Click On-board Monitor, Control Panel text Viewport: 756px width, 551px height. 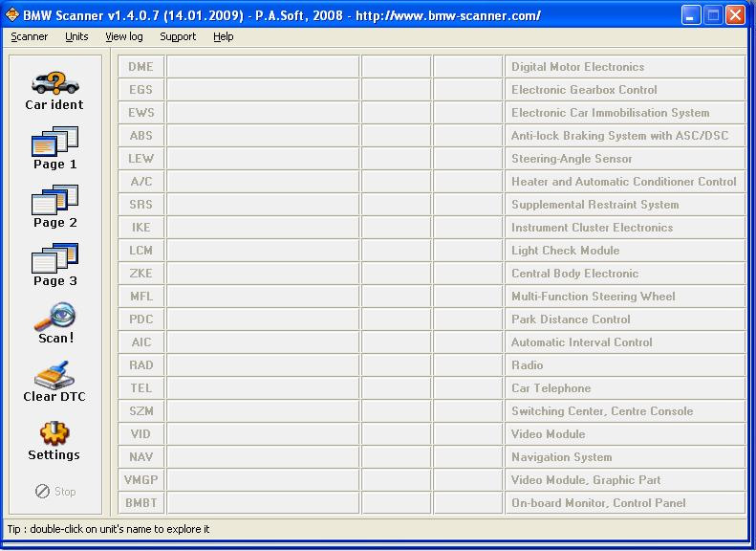(x=598, y=503)
